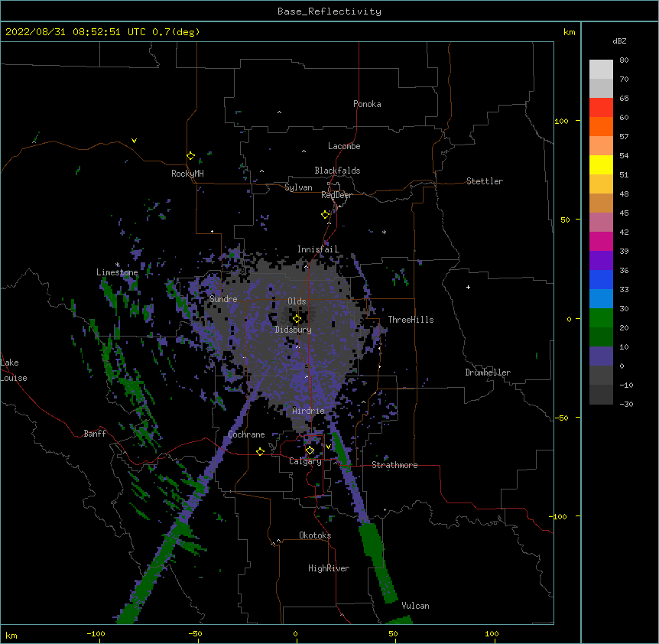Image resolution: width=659 pixels, height=644 pixels.
Task: Click the Okotoks town label
Action: point(315,535)
